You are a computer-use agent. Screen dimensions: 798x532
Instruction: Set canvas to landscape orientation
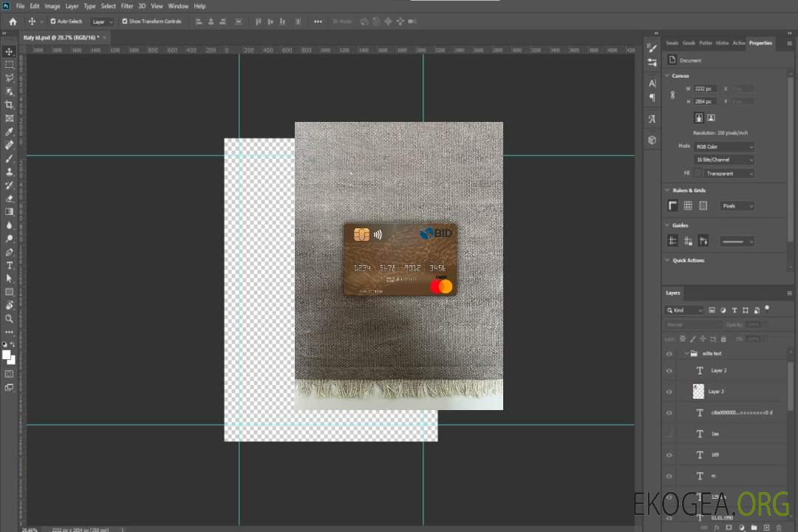point(711,117)
